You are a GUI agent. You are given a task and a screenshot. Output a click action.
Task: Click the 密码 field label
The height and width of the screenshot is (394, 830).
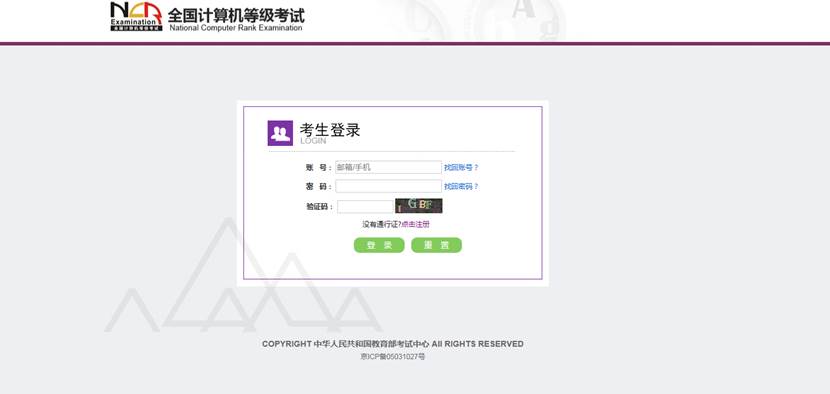pos(319,187)
